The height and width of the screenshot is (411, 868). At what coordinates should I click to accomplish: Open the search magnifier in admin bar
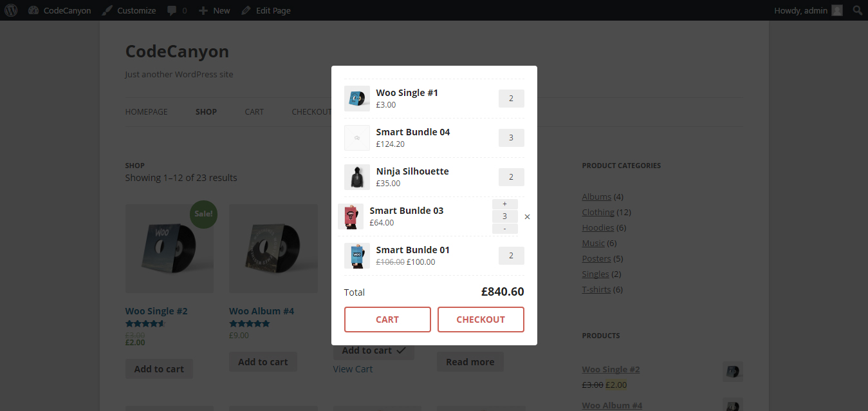[857, 10]
